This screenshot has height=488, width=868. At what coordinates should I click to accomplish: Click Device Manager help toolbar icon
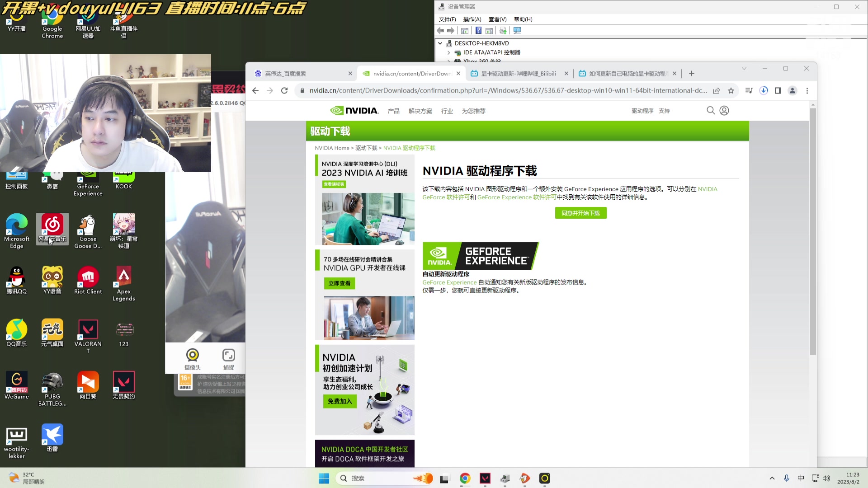[478, 31]
